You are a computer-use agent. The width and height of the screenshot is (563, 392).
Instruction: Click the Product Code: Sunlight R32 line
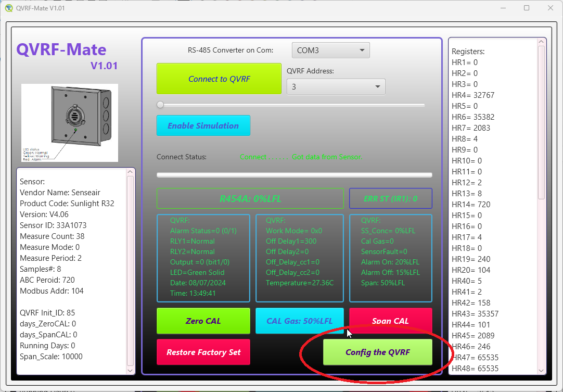pos(67,204)
